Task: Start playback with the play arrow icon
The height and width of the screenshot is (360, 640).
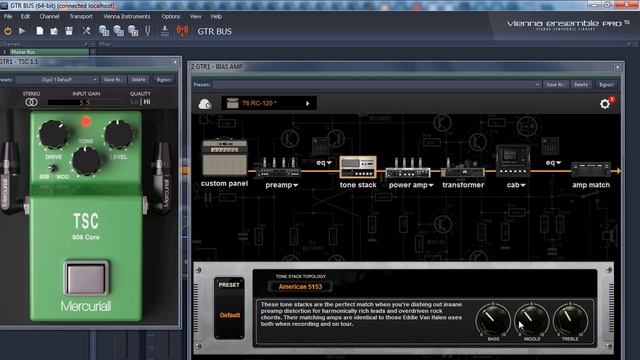Action: [22, 31]
